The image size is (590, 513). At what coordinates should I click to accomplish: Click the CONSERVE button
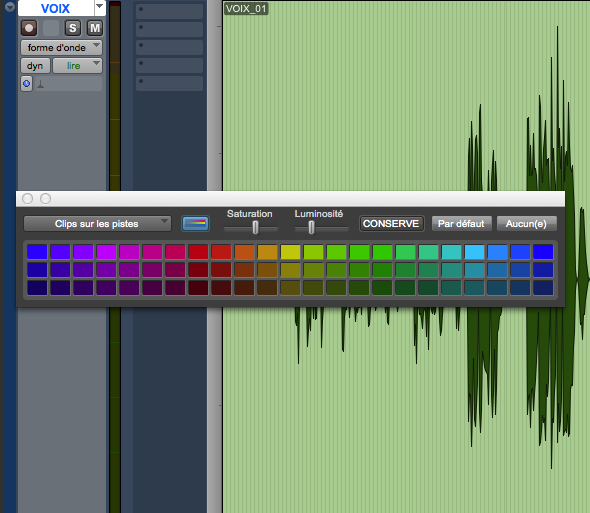[x=391, y=224]
